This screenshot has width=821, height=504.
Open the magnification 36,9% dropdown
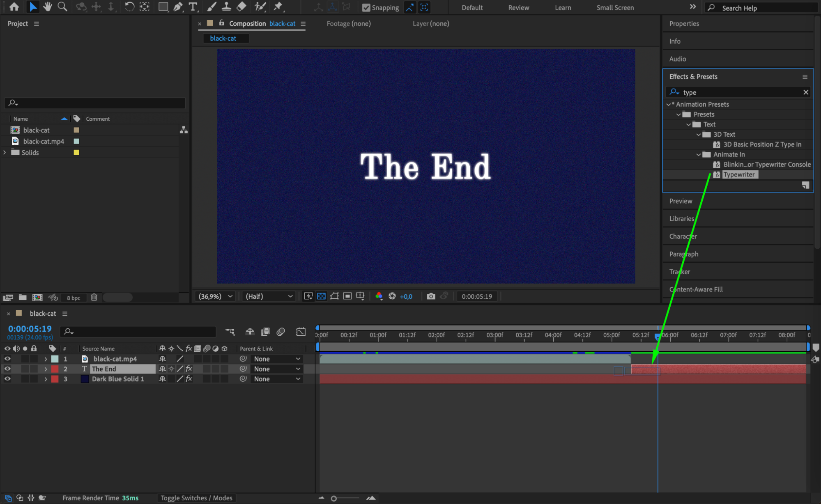click(x=216, y=296)
